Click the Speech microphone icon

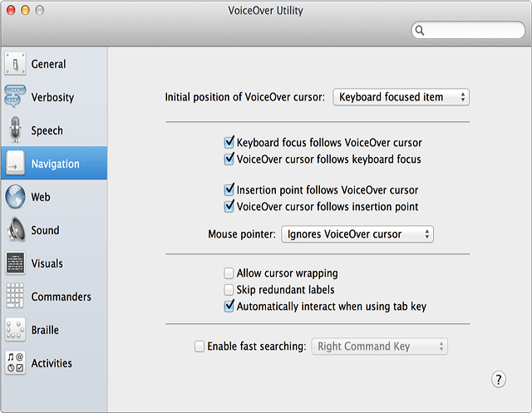[16, 130]
